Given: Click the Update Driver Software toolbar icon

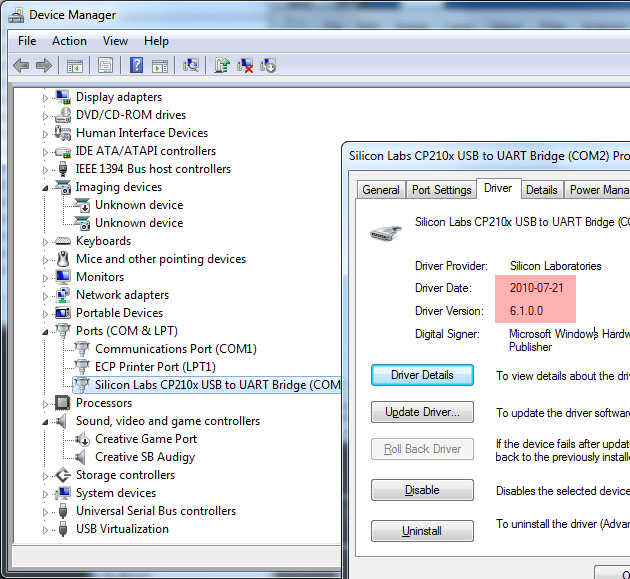Looking at the screenshot, I should pyautogui.click(x=222, y=66).
